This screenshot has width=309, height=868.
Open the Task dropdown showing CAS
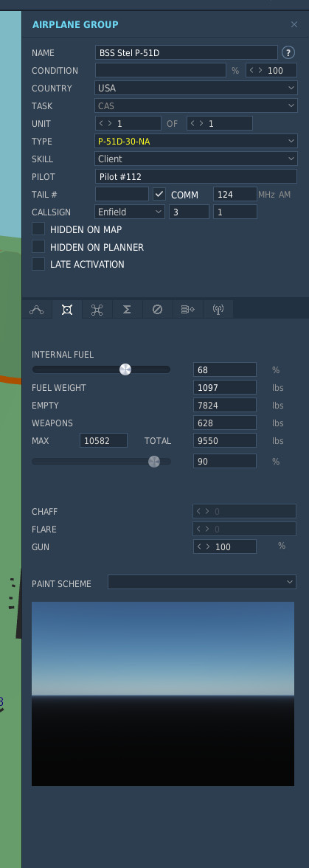tap(196, 105)
